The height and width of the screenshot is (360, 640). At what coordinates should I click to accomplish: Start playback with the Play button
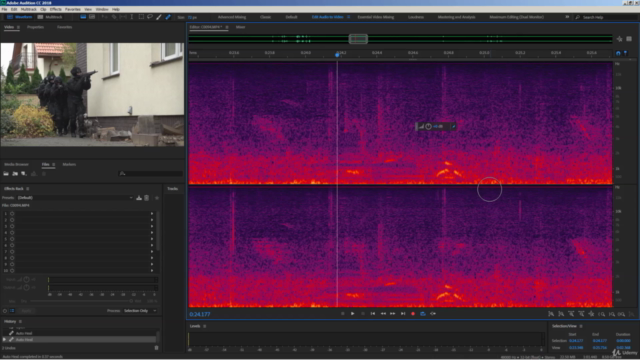(353, 313)
